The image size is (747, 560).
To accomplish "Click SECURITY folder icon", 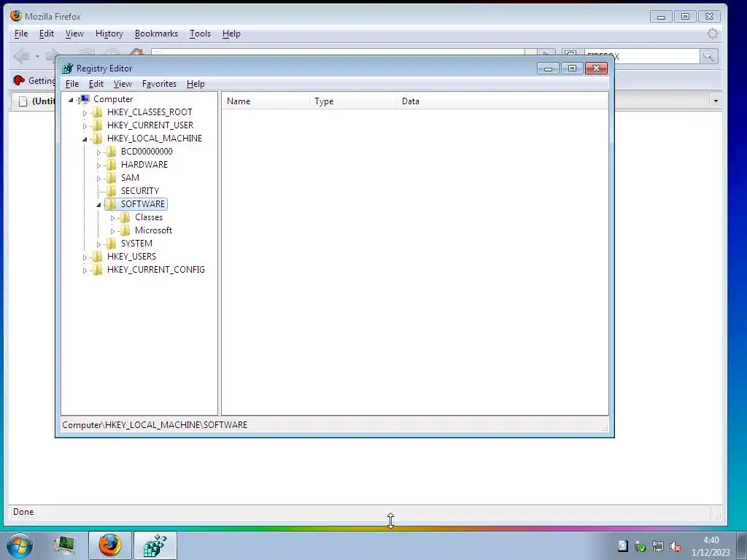I will [111, 190].
